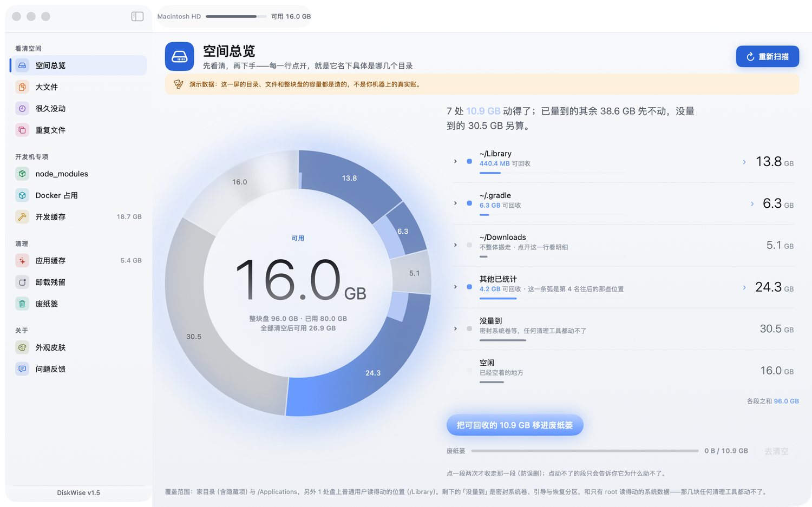Image resolution: width=812 pixels, height=507 pixels.
Task: Click the 大文件 sidebar icon
Action: [22, 87]
